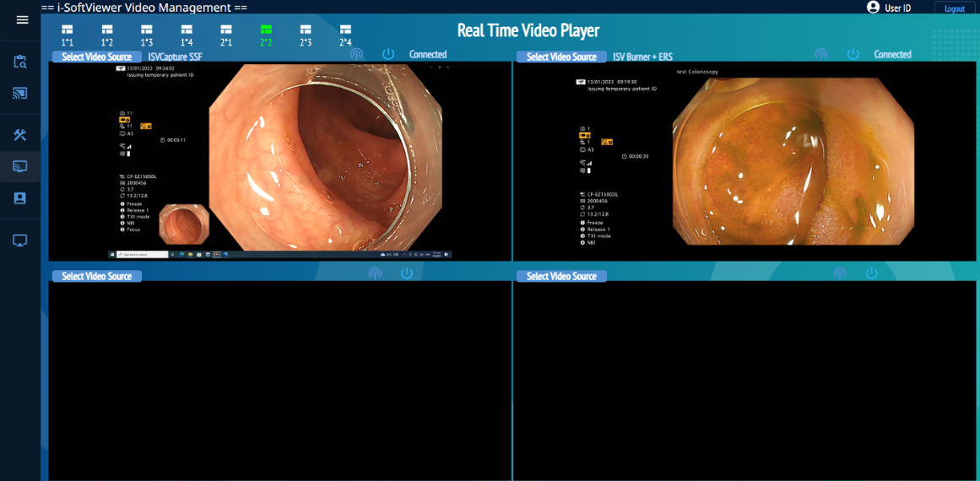Click broadcast icon of bottom-right panel

[x=839, y=273]
